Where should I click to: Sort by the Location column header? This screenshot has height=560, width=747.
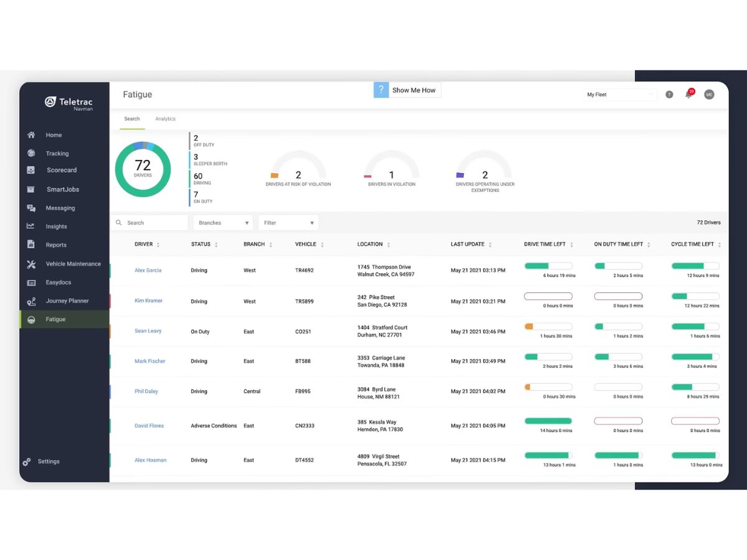pos(374,245)
